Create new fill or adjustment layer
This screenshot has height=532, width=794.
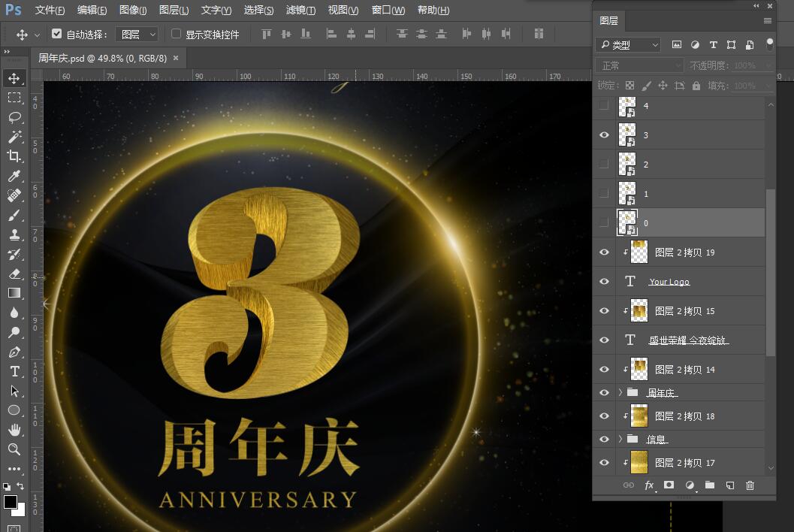(690, 485)
